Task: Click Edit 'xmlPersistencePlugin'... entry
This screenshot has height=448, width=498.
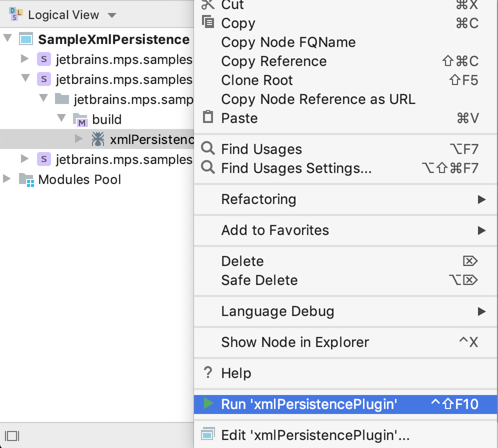Action: 315,435
